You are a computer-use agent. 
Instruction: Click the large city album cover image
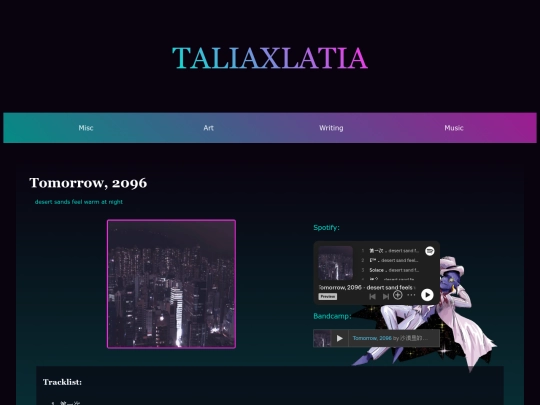click(x=172, y=284)
